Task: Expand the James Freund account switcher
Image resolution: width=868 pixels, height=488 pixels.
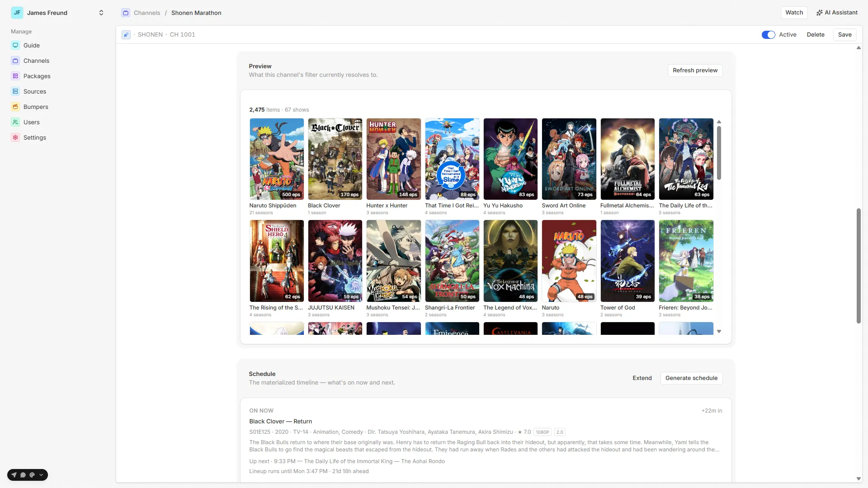Action: (x=101, y=13)
